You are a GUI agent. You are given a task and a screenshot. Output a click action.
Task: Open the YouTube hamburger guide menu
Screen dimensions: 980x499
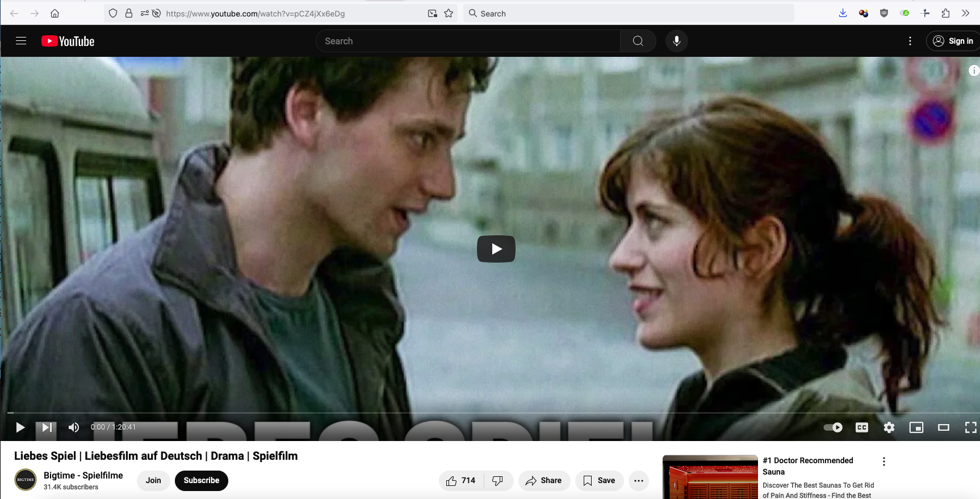coord(21,41)
